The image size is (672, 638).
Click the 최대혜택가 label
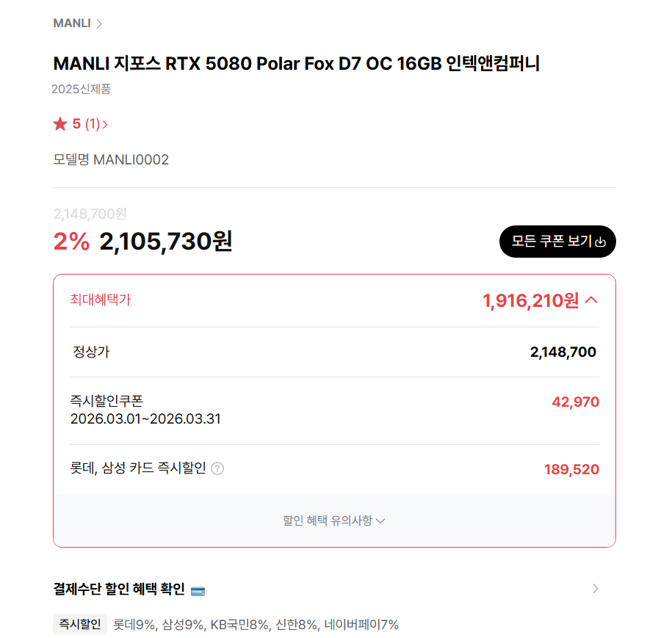click(x=101, y=300)
